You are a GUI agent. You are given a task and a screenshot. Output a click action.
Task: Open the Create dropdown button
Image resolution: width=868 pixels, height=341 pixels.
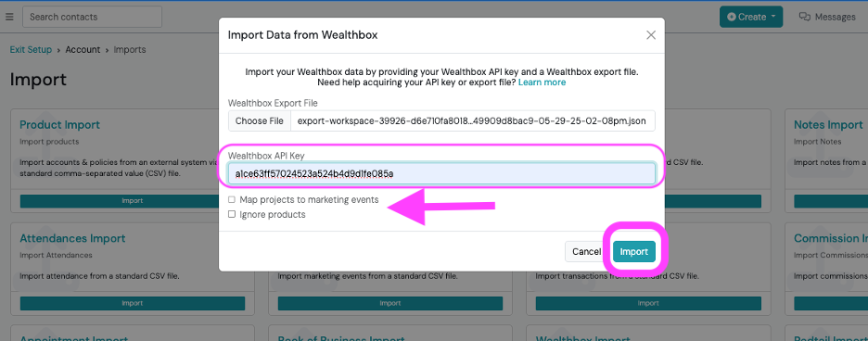[751, 18]
